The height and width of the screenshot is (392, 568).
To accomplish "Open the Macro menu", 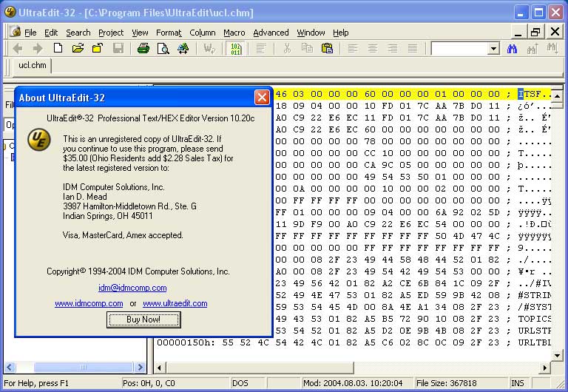I will [x=234, y=33].
